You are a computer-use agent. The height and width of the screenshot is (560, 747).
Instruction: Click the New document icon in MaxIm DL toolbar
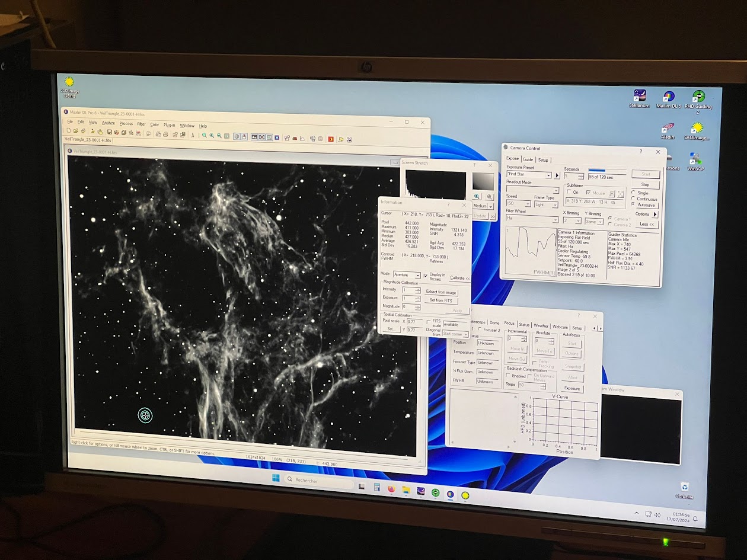pyautogui.click(x=68, y=130)
